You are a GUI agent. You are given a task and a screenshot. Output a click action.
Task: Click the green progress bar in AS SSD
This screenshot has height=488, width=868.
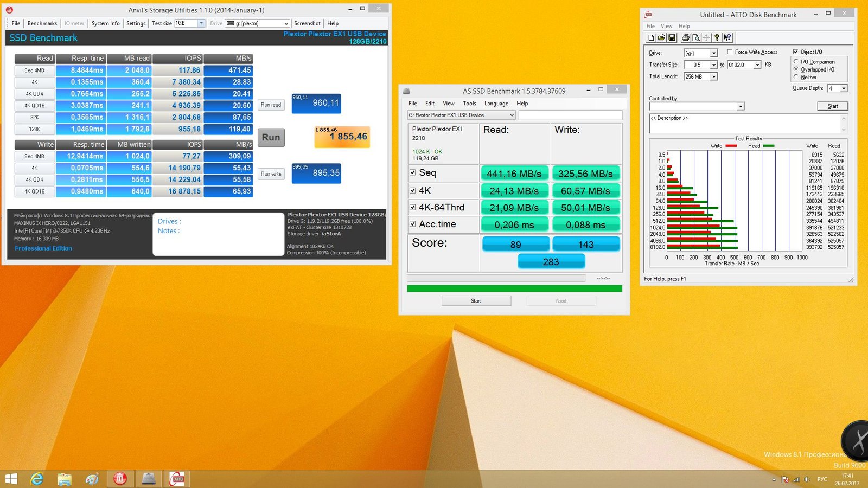[514, 289]
